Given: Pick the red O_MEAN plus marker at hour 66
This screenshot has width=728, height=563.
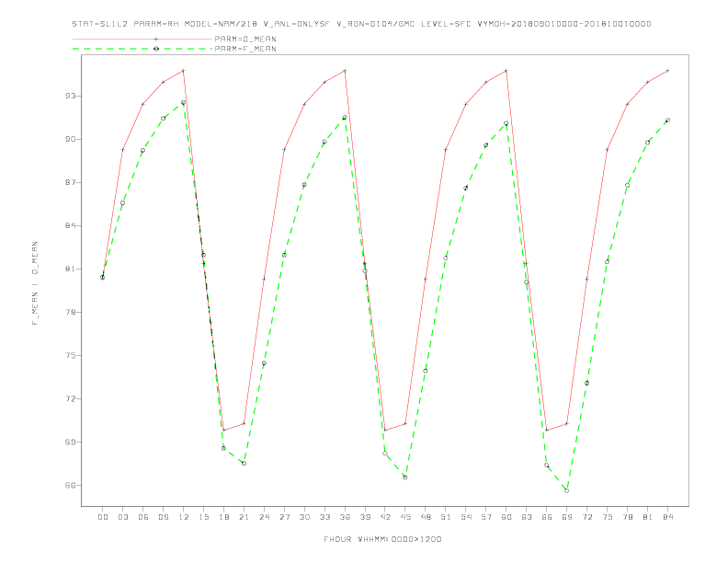Looking at the screenshot, I should [547, 431].
